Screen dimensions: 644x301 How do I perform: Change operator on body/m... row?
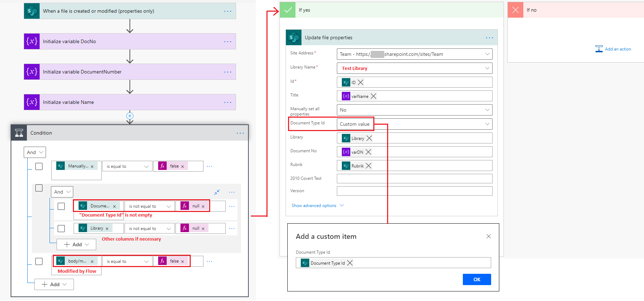coord(127,261)
